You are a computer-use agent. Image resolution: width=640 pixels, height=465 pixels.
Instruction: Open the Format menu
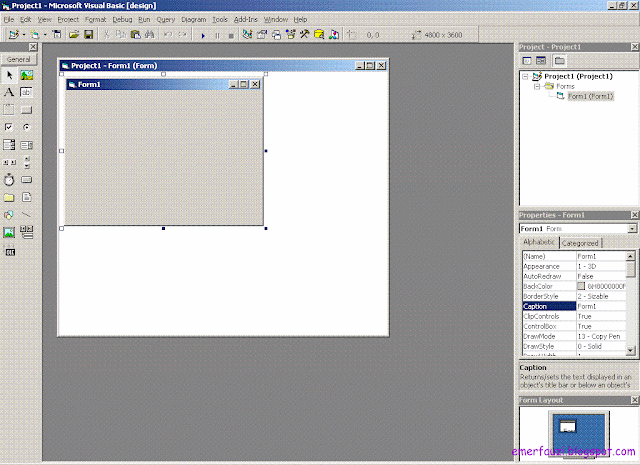coord(96,19)
